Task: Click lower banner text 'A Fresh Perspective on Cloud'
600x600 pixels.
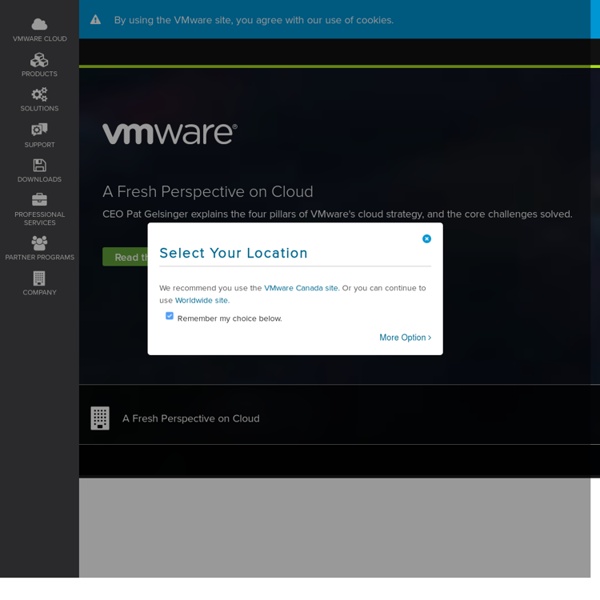Action: (x=191, y=418)
